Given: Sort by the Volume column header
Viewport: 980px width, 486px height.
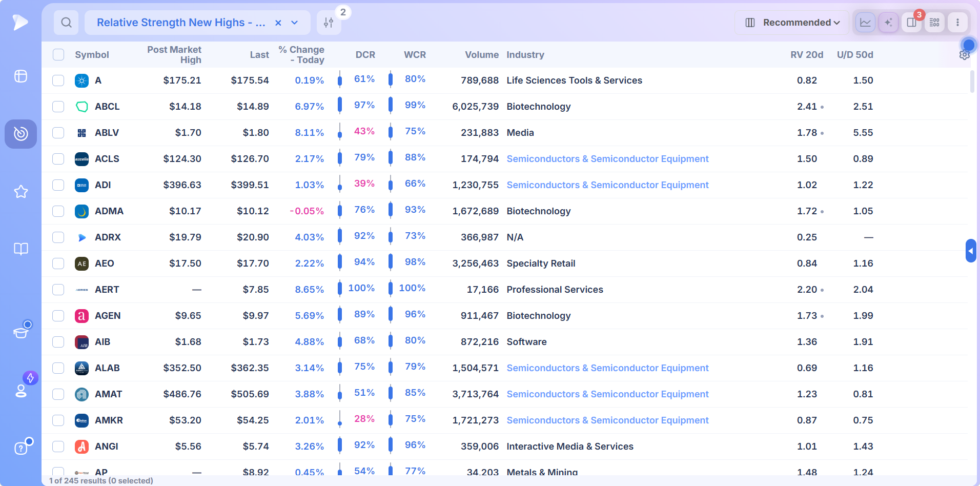Looking at the screenshot, I should 482,55.
